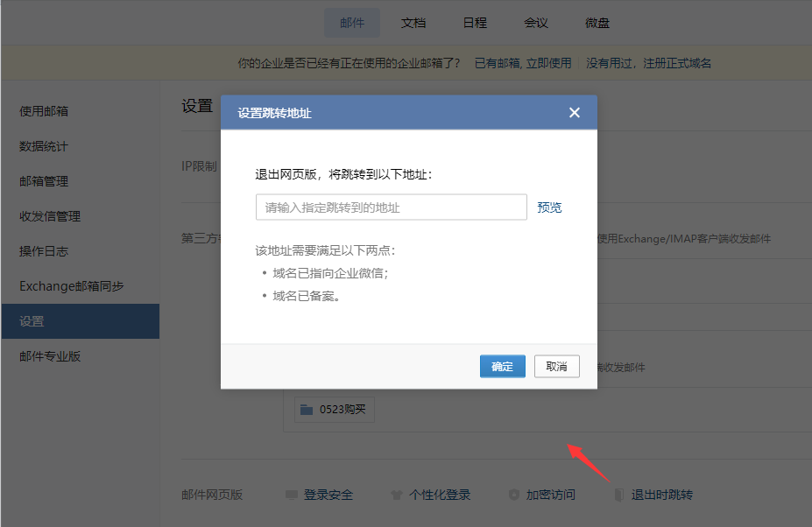This screenshot has height=527, width=812.
Task: Click the 预览 link beside address field
Action: click(x=549, y=207)
